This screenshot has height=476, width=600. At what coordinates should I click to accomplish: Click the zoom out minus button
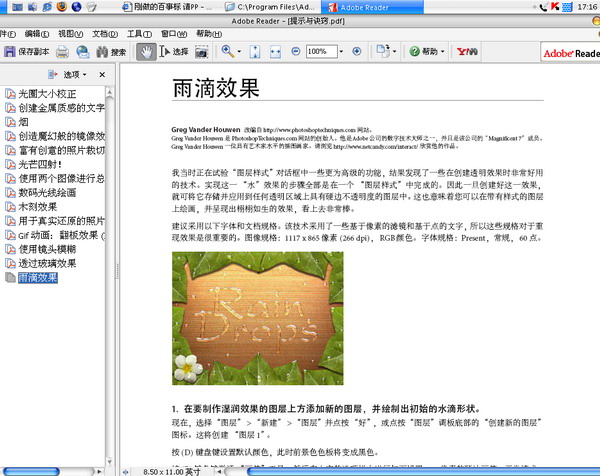point(295,51)
